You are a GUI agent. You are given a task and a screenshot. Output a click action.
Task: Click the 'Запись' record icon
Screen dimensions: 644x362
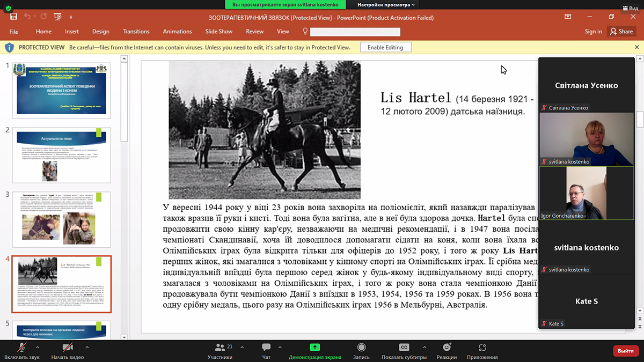point(361,347)
